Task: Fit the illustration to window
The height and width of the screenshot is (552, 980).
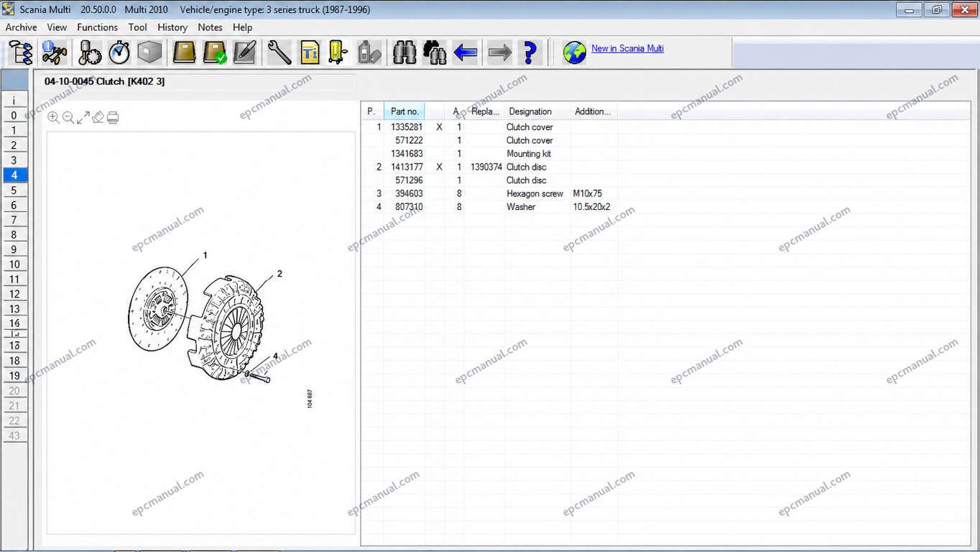Action: 83,117
